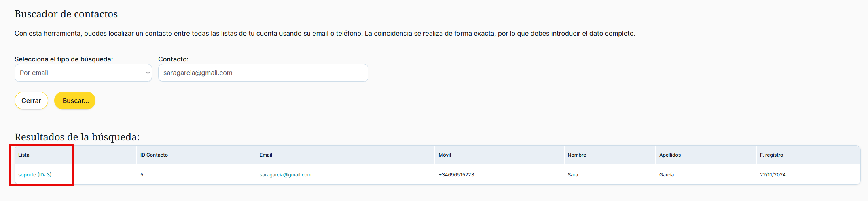This screenshot has height=201, width=868.
Task: Select the Nombre column header
Action: pyautogui.click(x=576, y=155)
